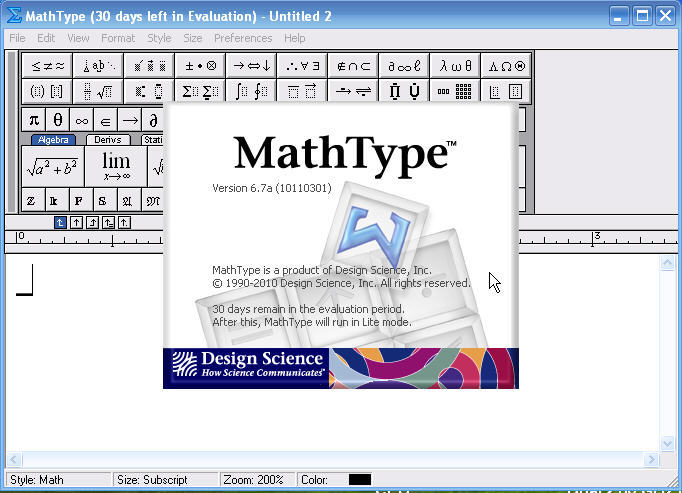Switch to the Derivs tab

coord(108,140)
